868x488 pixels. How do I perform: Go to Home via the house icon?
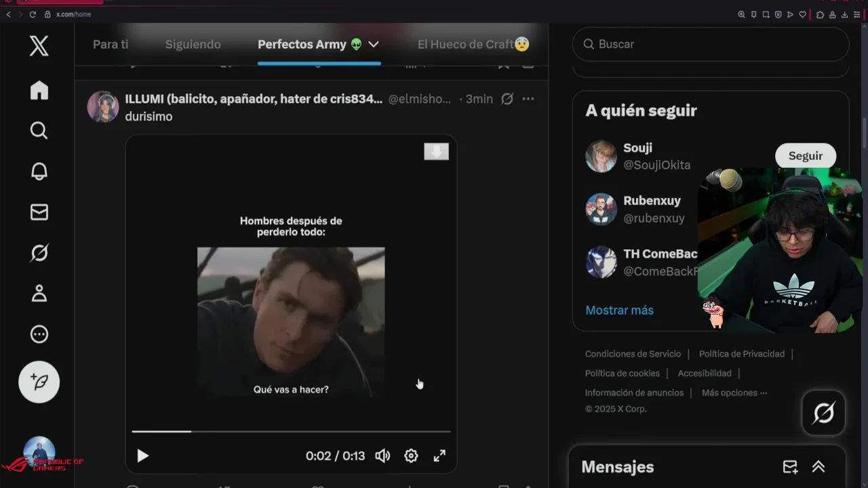(x=39, y=90)
